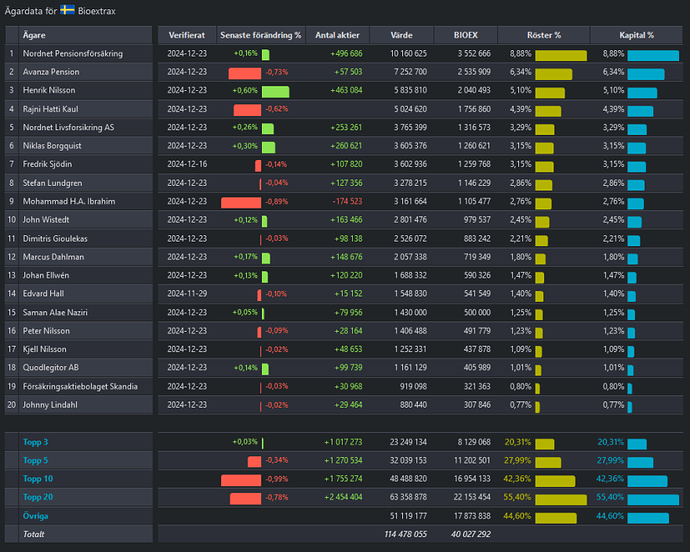Select owner Johan Ellwén
Viewport: 690px width, 552px height.
click(46, 275)
